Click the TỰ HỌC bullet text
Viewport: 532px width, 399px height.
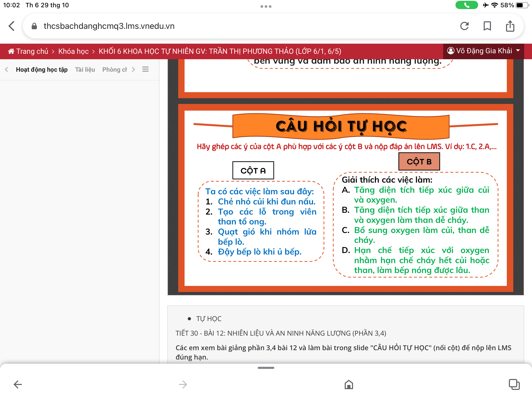point(209,319)
